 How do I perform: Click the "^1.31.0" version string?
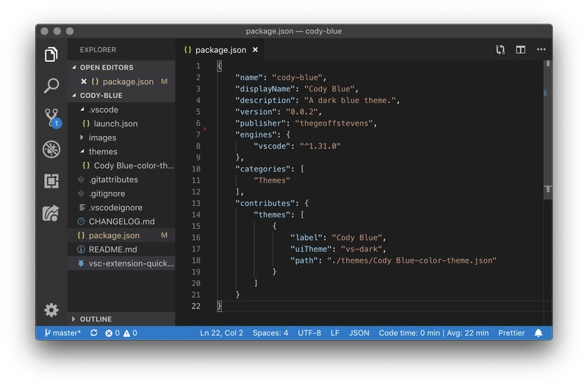point(320,146)
